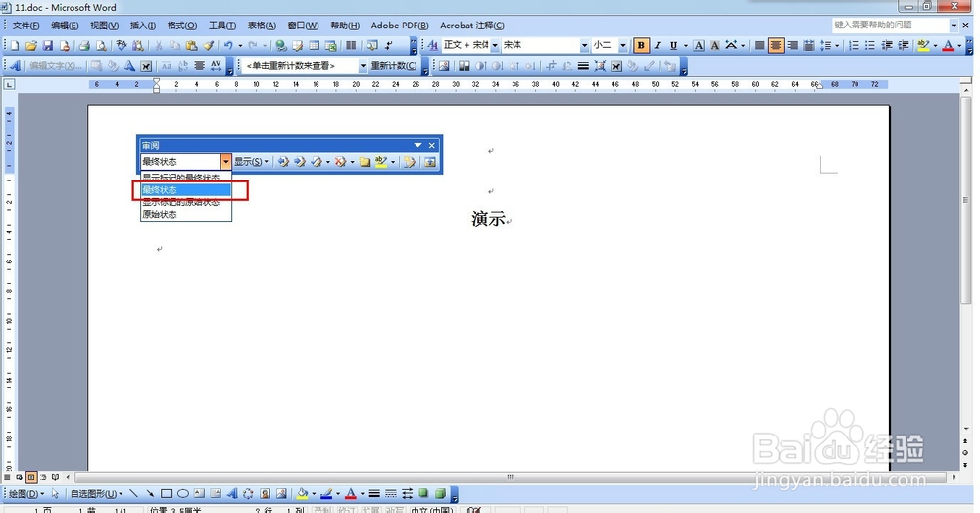Open the 插入(I) menu
The height and width of the screenshot is (513, 980).
click(142, 26)
